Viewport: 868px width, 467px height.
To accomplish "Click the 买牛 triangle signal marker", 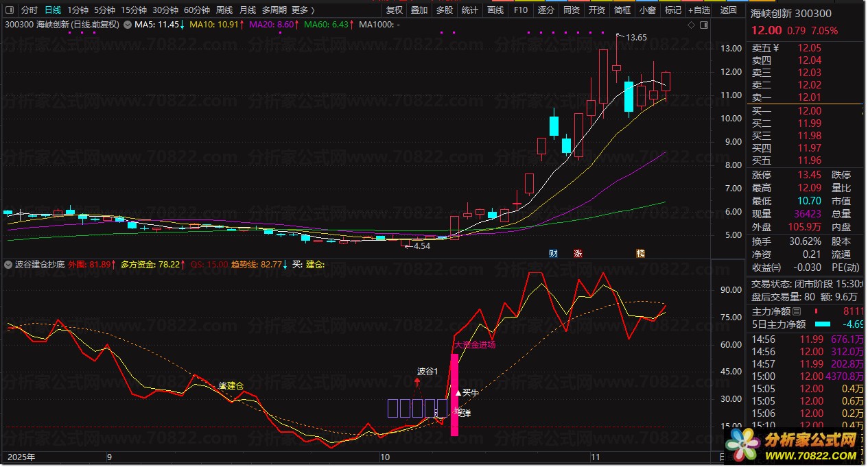I will point(458,393).
